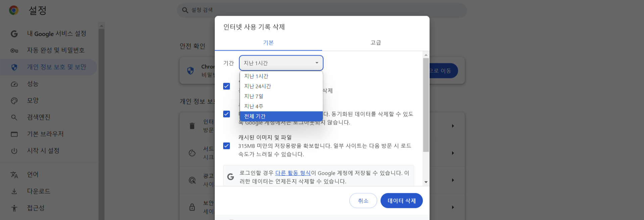Click the padlock icon for security row
The height and width of the screenshot is (220, 644).
tap(192, 207)
